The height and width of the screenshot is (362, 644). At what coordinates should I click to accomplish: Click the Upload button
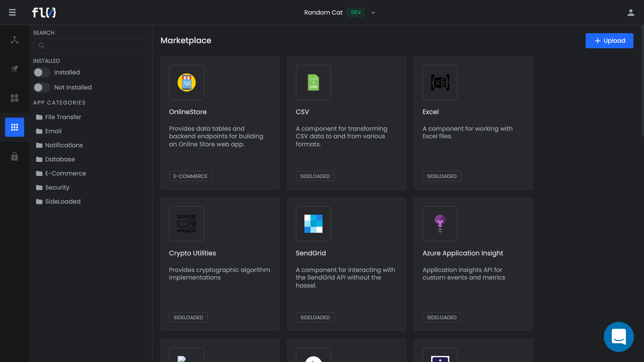tap(609, 41)
